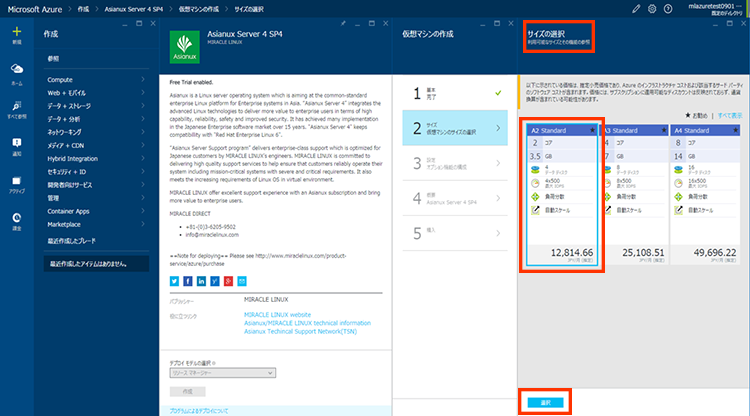Click the pin icon on Asianux blade
This screenshot has width=750, height=416.
pyautogui.click(x=343, y=23)
